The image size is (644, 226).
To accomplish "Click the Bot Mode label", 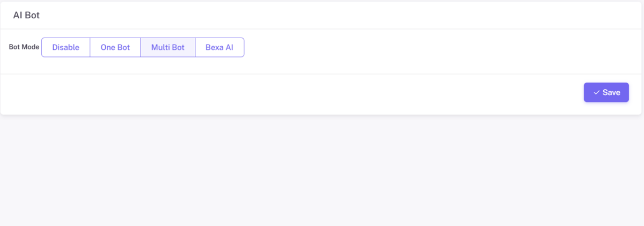I will point(24,47).
